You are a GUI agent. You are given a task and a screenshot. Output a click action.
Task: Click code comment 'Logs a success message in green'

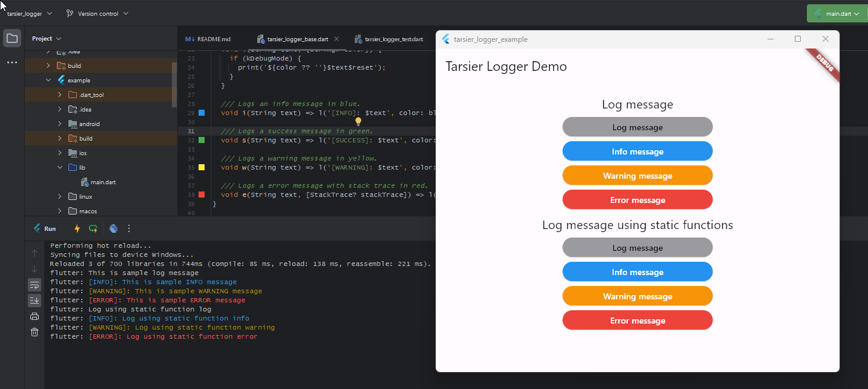[297, 131]
